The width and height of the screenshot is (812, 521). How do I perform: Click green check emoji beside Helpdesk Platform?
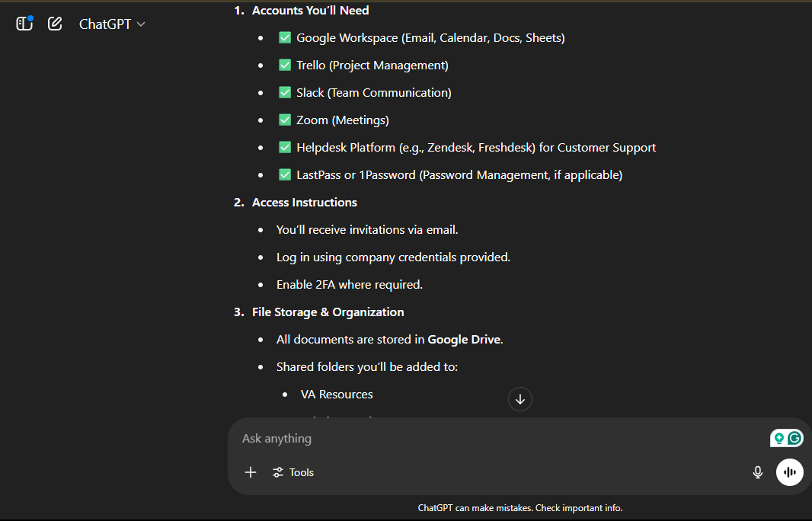(285, 147)
